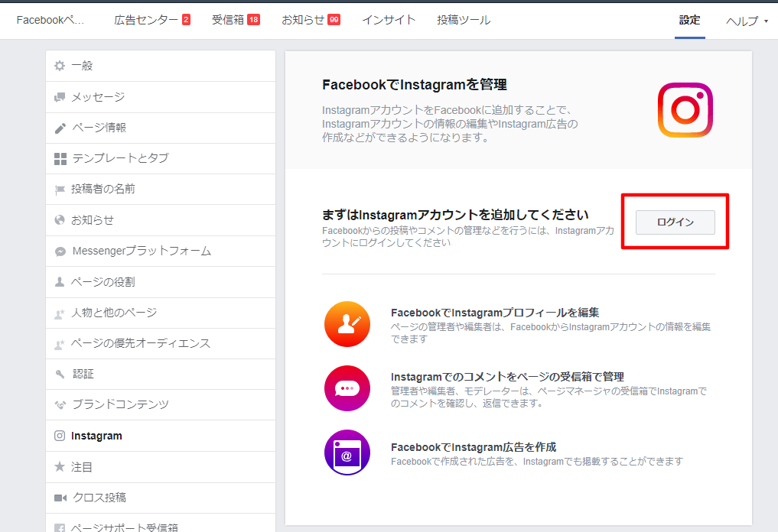Viewport: 778px width, 532px height.
Task: Click the video camera icon beside クロス投稿
Action: pos(60,498)
